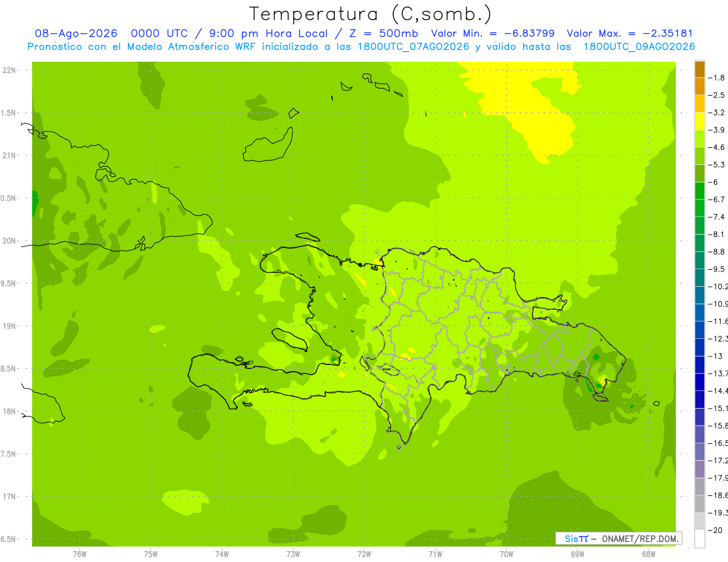The width and height of the screenshot is (728, 562).
Task: Click the '9:00 pm Hora Local' text
Action: [268, 34]
